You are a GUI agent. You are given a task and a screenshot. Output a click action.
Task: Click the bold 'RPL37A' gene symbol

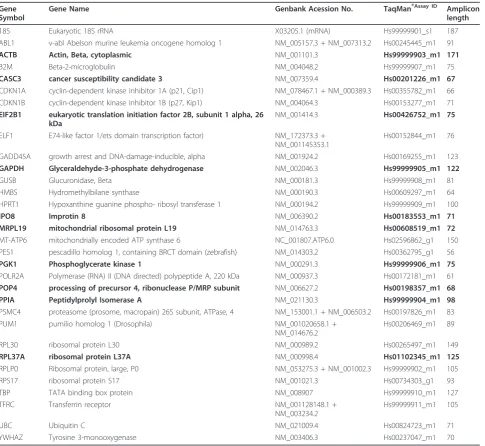12,357
